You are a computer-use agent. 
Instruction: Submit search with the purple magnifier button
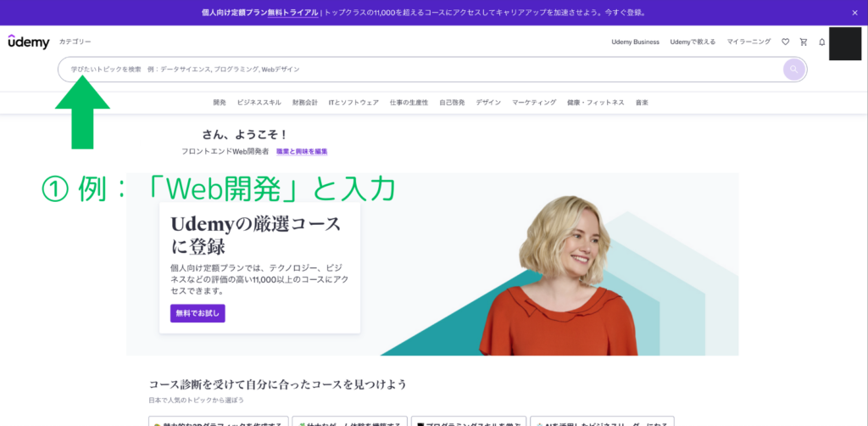[793, 70]
